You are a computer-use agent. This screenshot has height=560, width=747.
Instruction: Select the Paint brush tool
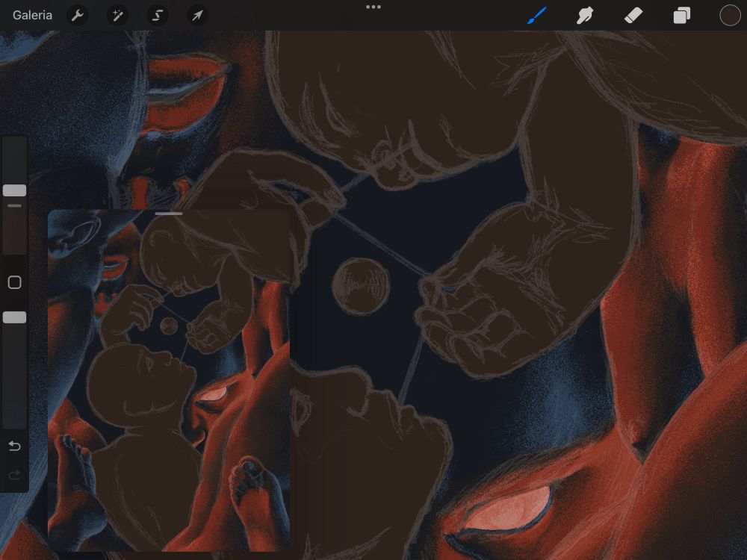(537, 16)
